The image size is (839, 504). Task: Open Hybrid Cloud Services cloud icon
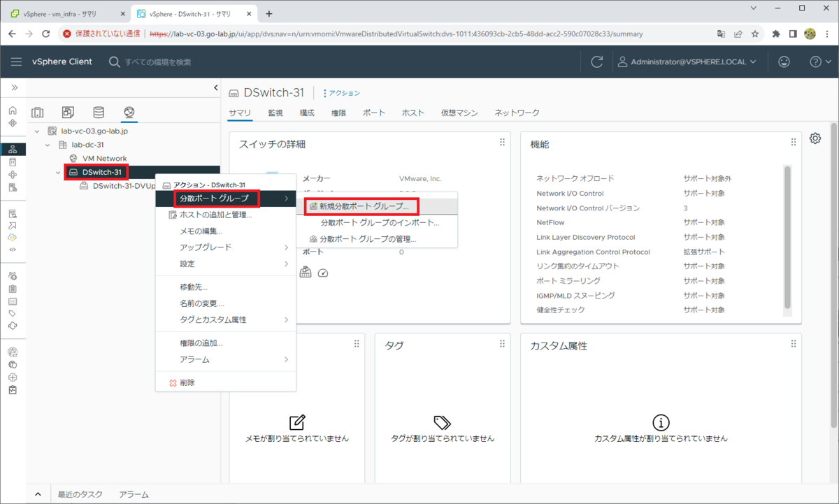13,237
